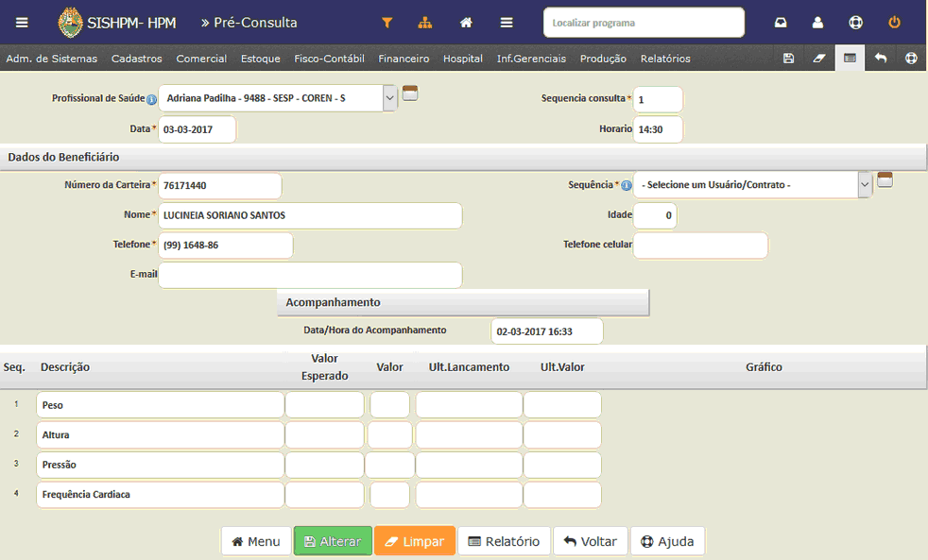Expand the Profissional de Saúde dropdown
This screenshot has width=928, height=560.
point(389,98)
